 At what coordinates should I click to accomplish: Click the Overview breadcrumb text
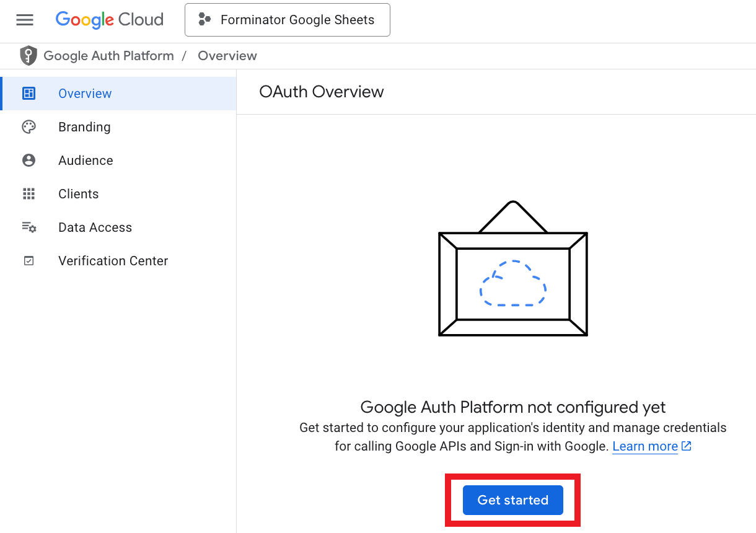(x=227, y=56)
